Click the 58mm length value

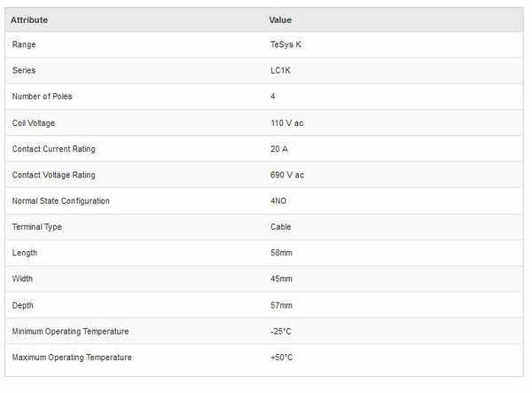click(x=281, y=253)
